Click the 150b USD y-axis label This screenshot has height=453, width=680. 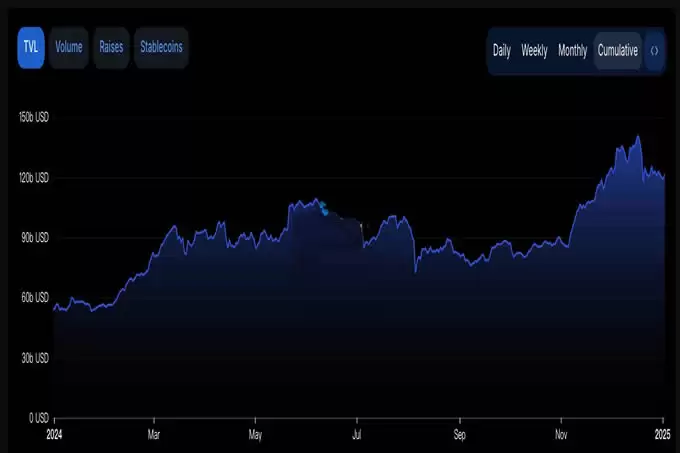coord(32,118)
